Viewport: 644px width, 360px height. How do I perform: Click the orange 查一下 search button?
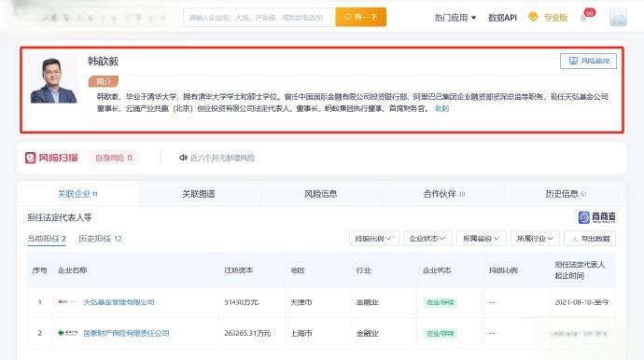point(360,17)
